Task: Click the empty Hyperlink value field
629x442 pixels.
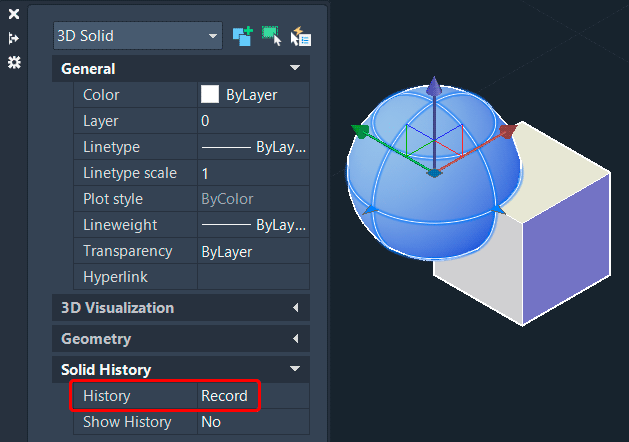Action: (x=253, y=277)
